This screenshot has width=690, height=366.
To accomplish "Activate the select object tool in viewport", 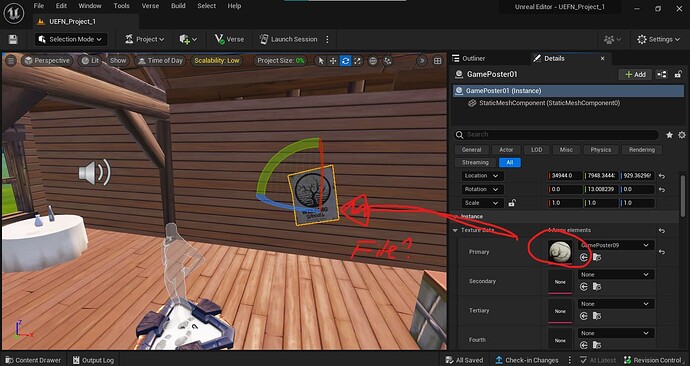I will tap(321, 61).
